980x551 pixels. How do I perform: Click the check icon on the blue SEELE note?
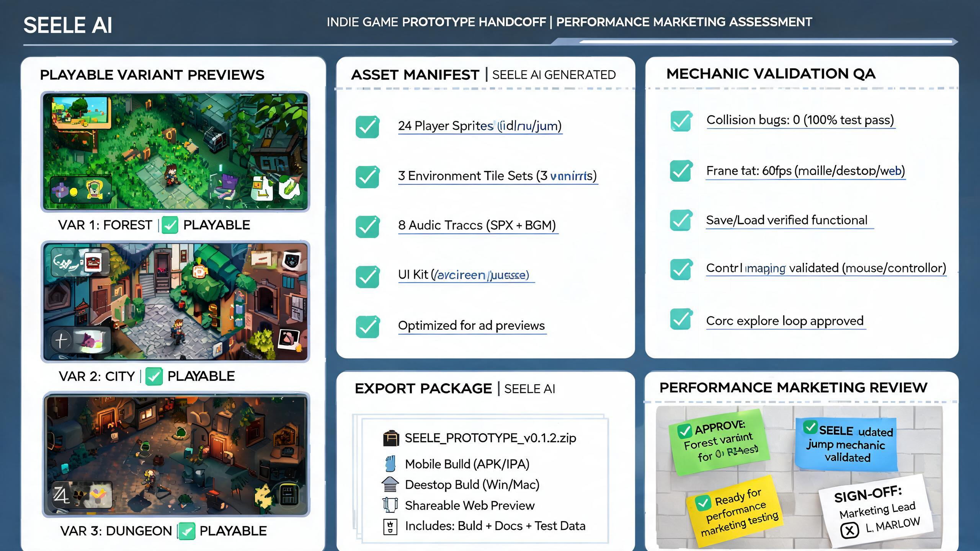click(810, 427)
